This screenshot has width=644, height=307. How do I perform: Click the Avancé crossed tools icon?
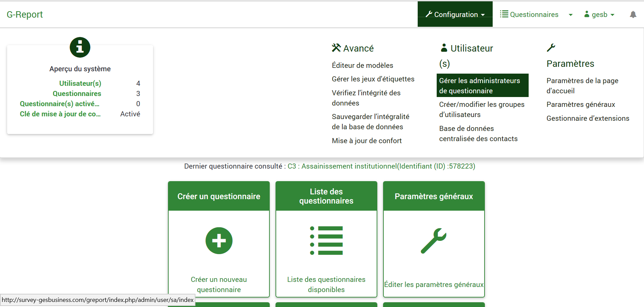pyautogui.click(x=336, y=48)
